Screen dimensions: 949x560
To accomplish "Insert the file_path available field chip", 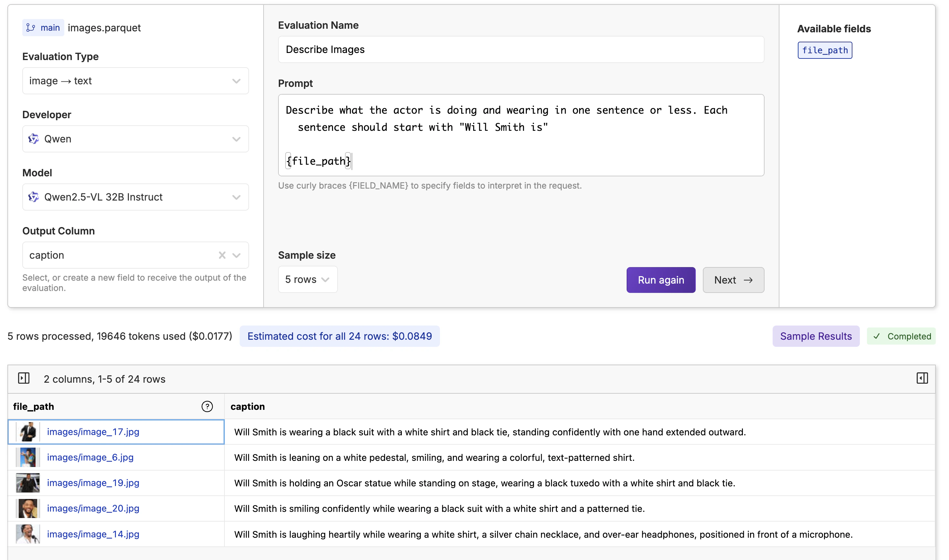I will click(x=824, y=50).
